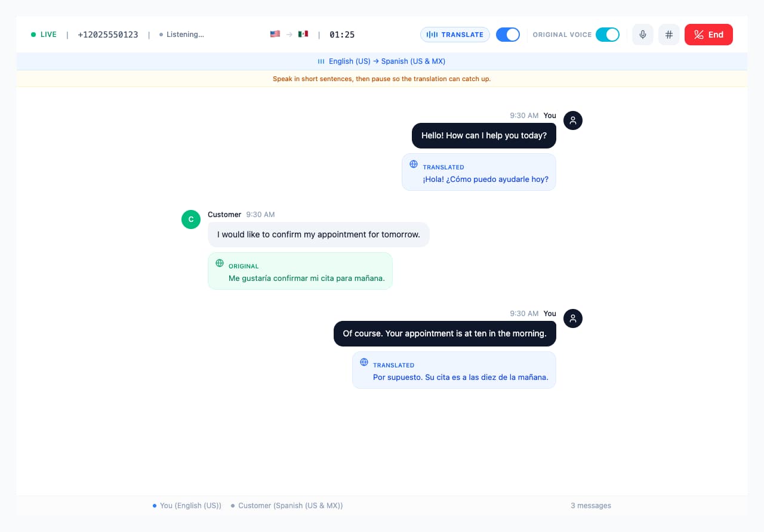
Task: Click the TRANSLATE badge
Action: pyautogui.click(x=455, y=35)
